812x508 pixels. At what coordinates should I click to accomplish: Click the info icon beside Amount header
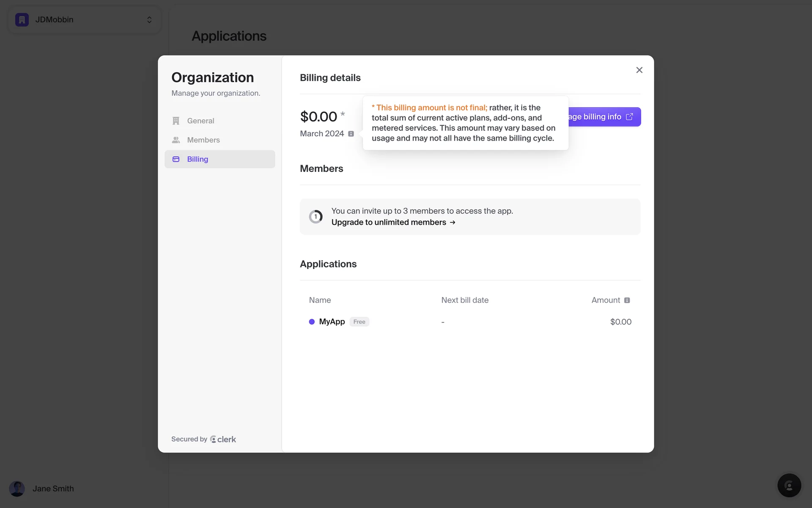[627, 300]
